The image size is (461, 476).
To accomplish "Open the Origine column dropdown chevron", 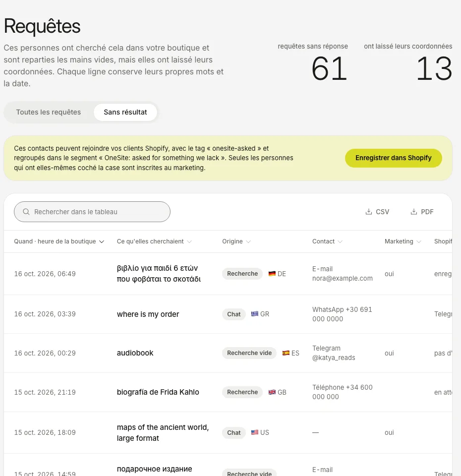I will click(x=248, y=241).
